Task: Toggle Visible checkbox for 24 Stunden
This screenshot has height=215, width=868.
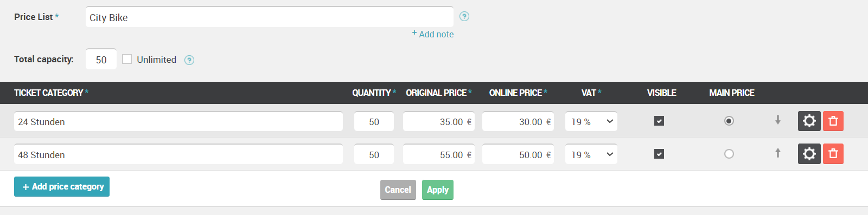Action: (x=659, y=121)
